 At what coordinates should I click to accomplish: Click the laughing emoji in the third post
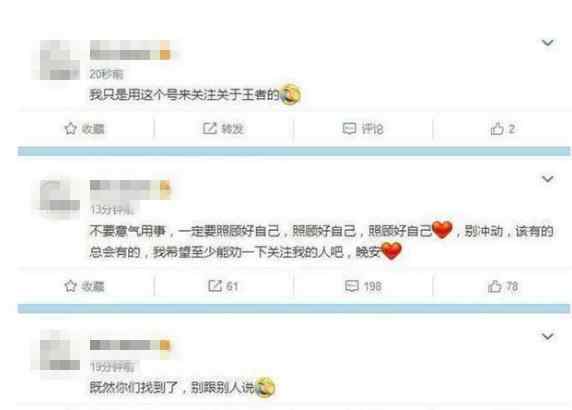click(265, 387)
